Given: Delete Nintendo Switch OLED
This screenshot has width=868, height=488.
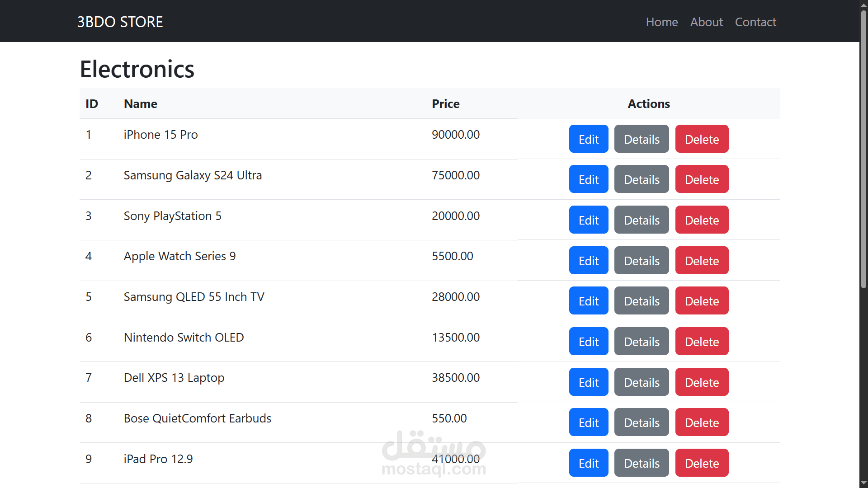Looking at the screenshot, I should point(702,341).
